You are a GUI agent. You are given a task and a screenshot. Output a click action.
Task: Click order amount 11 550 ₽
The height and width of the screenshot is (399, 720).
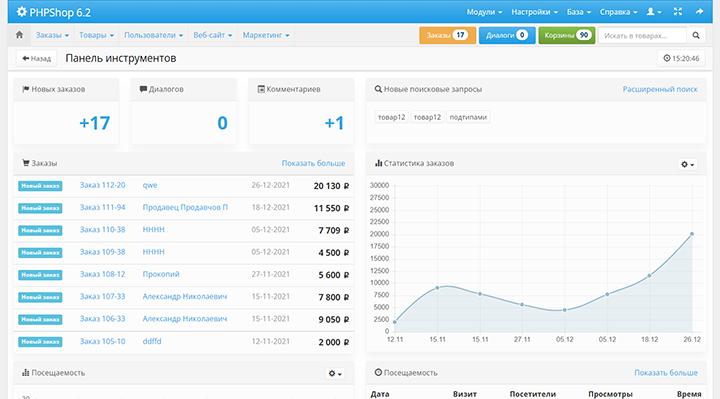331,208
